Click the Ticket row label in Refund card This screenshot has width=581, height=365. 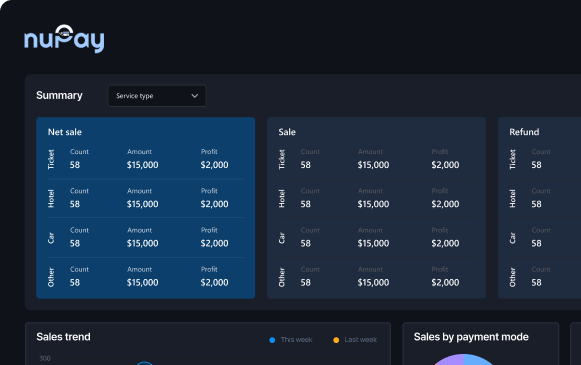coord(513,159)
